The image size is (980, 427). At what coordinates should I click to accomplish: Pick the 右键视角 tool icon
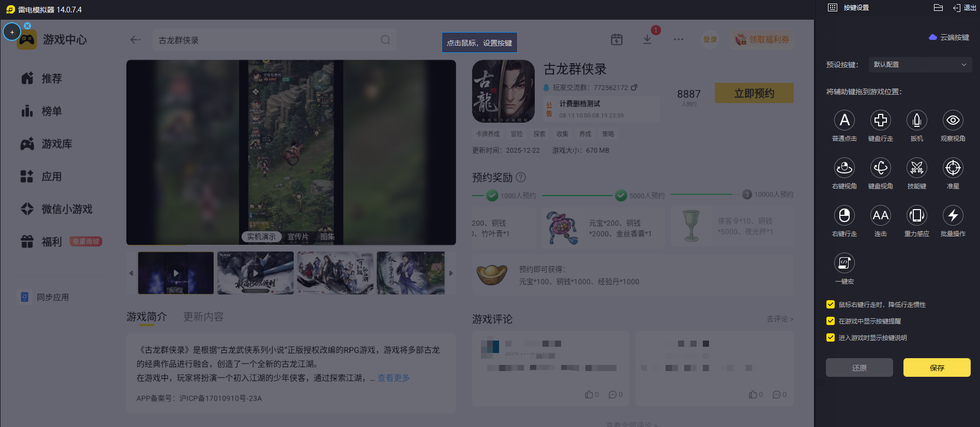click(845, 168)
